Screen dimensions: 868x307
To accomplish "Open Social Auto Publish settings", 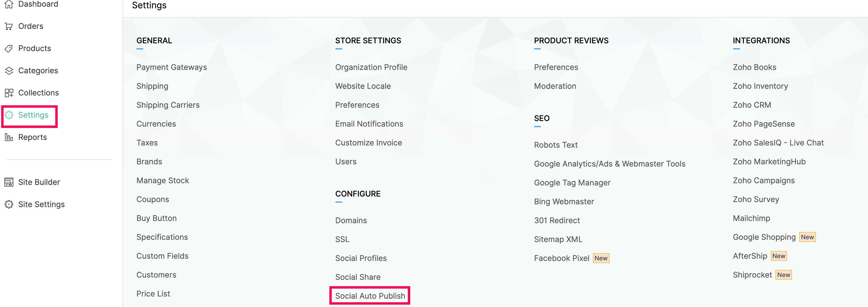I will (370, 296).
